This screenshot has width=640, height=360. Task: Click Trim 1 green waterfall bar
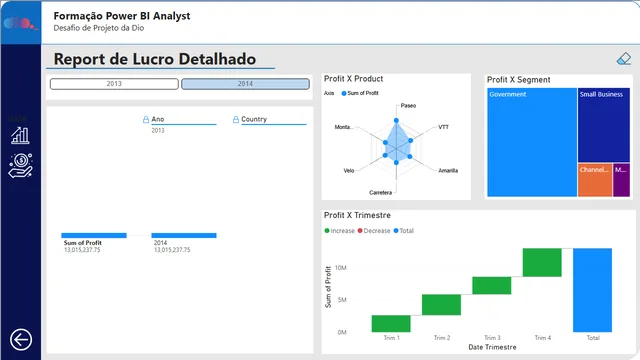[x=391, y=323]
